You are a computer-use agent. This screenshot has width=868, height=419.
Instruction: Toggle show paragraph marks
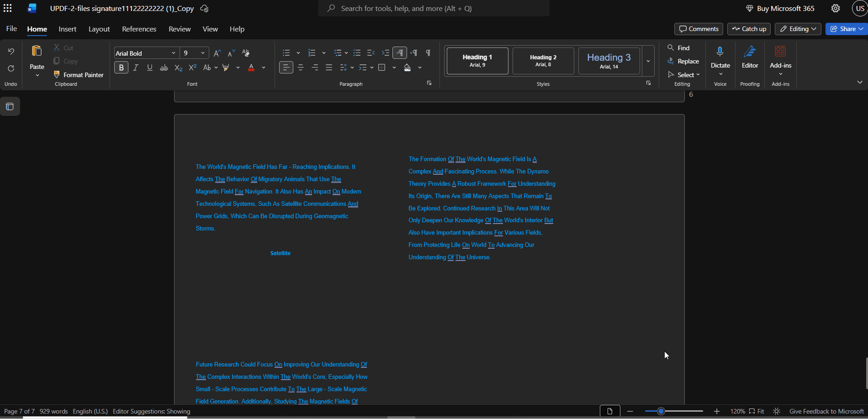[428, 53]
